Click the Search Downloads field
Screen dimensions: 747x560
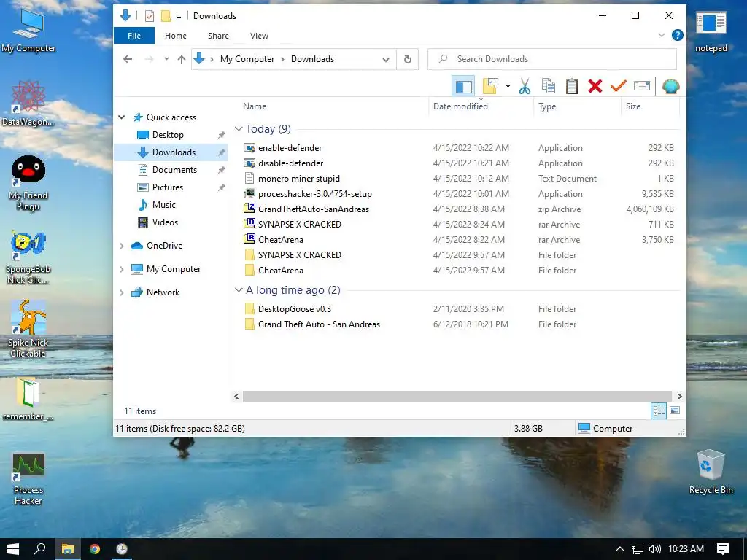(552, 59)
